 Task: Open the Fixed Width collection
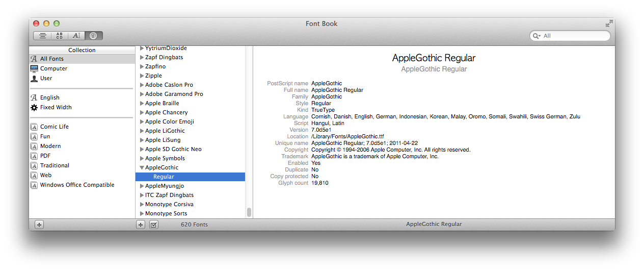[x=82, y=107]
